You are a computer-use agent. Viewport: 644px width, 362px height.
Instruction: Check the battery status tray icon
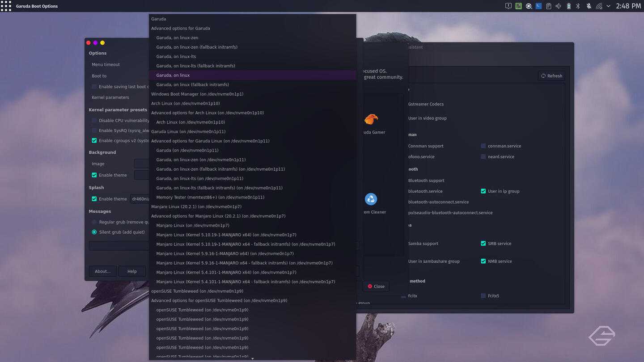(x=568, y=6)
